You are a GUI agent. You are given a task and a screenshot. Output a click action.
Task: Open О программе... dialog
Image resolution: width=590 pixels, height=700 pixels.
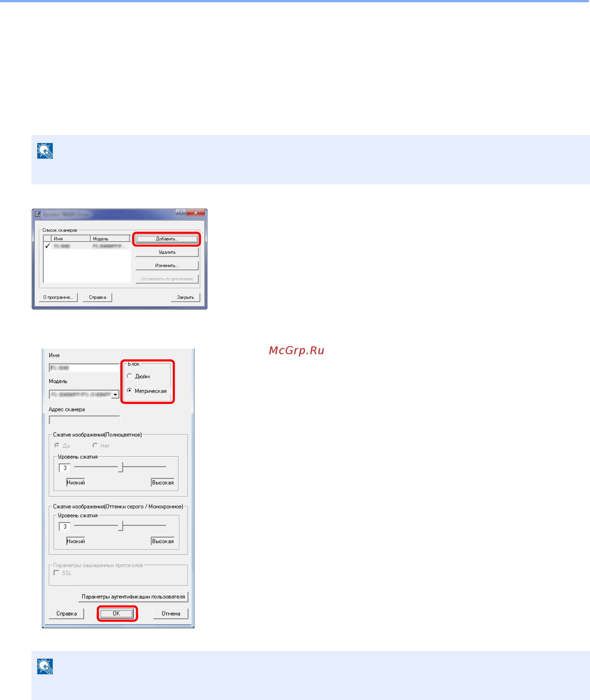point(58,297)
